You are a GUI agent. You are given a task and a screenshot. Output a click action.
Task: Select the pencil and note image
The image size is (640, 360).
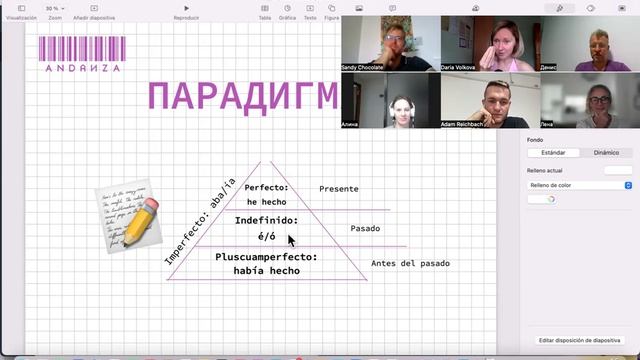[x=129, y=216]
